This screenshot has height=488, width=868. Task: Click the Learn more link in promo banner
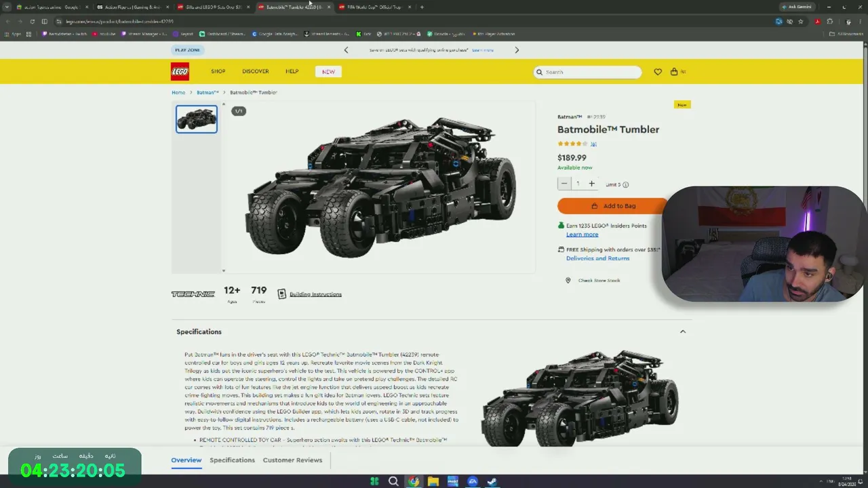point(483,50)
